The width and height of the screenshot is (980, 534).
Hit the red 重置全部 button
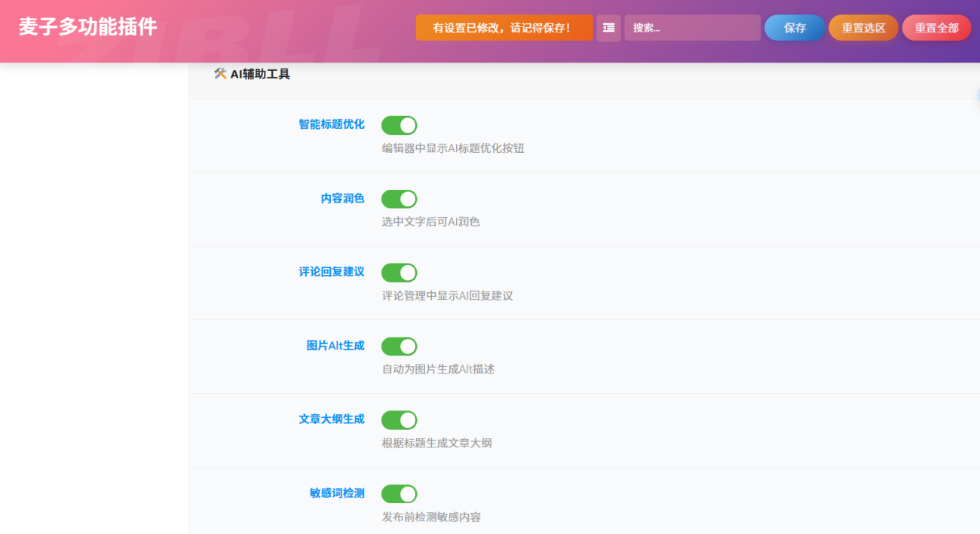(936, 28)
